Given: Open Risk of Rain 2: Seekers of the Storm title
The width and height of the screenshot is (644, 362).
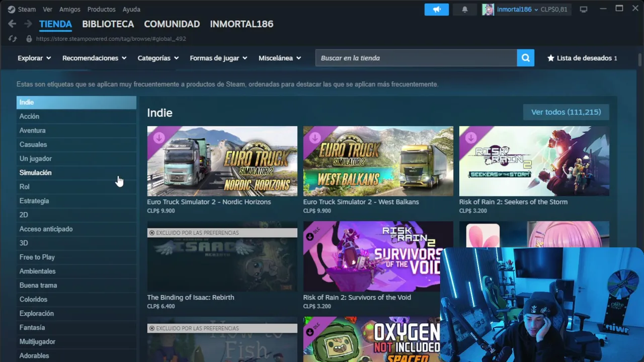Looking at the screenshot, I should [513, 202].
